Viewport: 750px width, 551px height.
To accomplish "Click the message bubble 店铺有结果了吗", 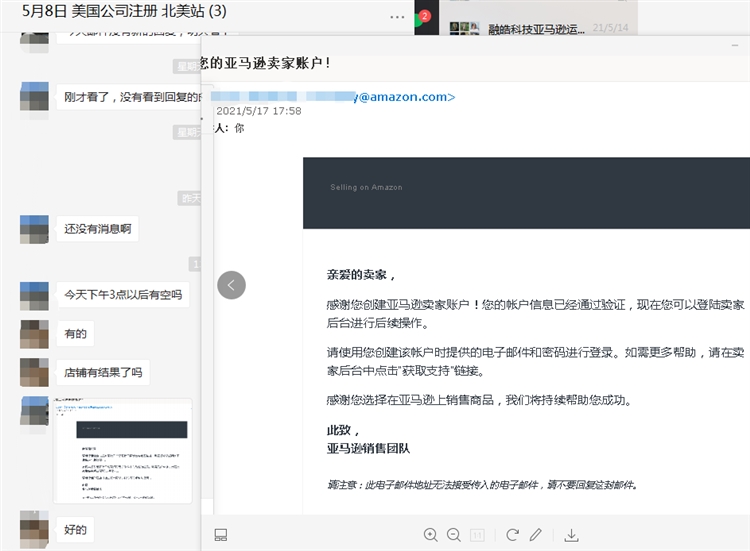I will (103, 372).
